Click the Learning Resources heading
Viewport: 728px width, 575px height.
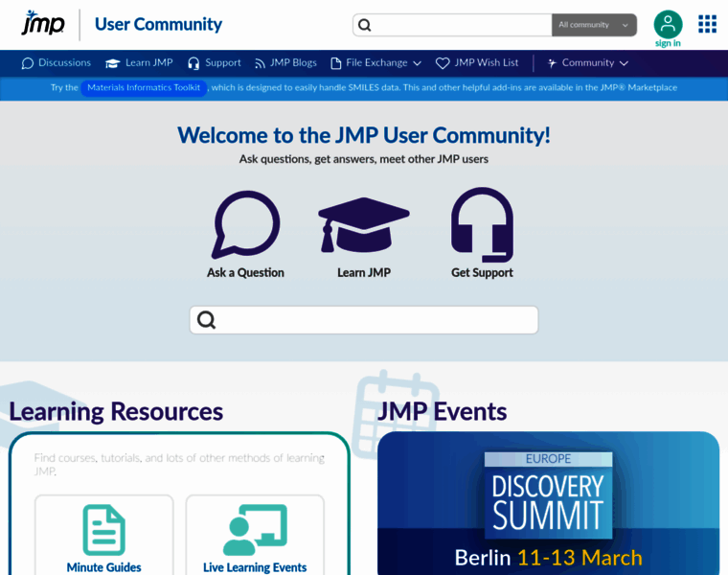point(116,412)
